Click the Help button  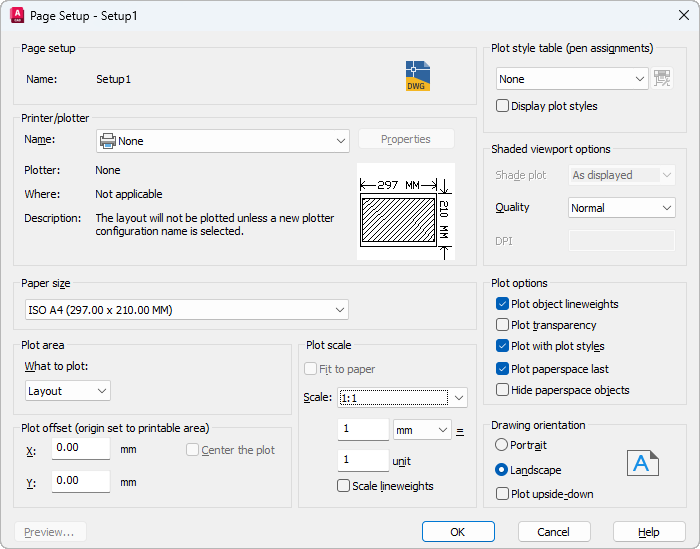[649, 532]
